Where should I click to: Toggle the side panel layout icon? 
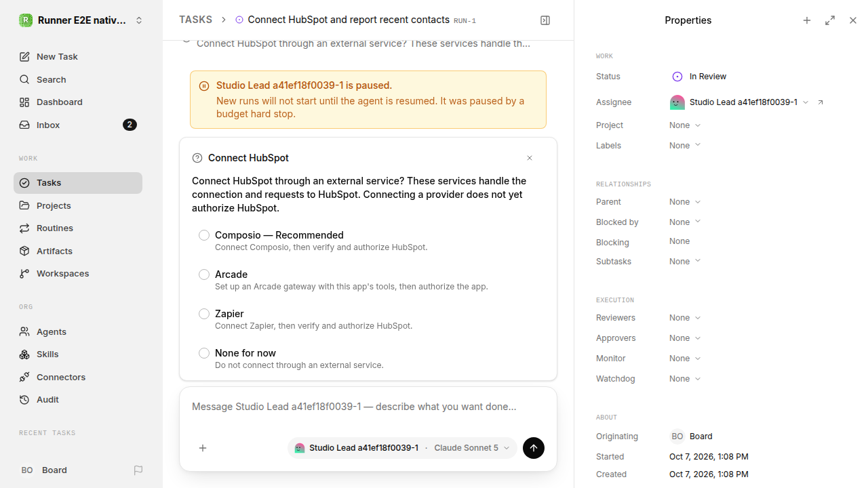click(x=545, y=20)
